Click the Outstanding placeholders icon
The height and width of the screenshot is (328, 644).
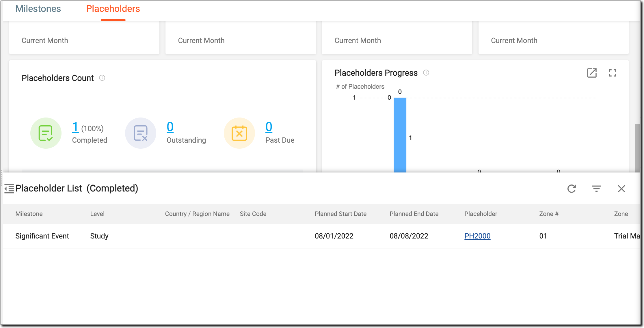pos(141,133)
